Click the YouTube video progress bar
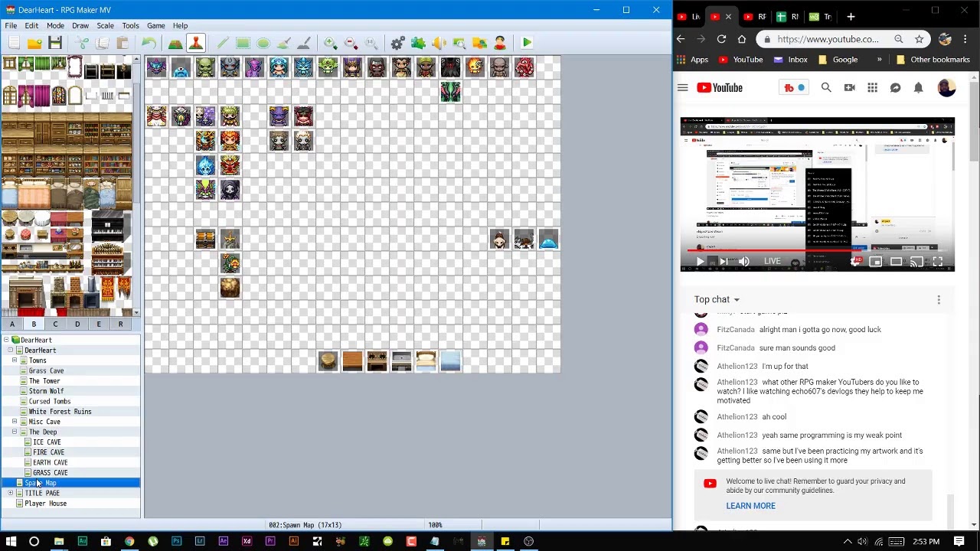The height and width of the screenshot is (551, 980). (x=817, y=249)
